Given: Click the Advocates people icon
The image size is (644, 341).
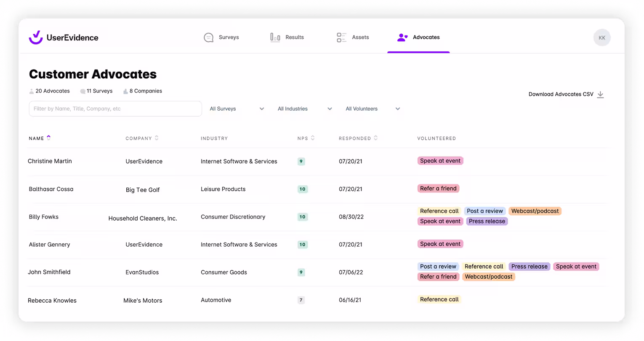Looking at the screenshot, I should pos(402,37).
